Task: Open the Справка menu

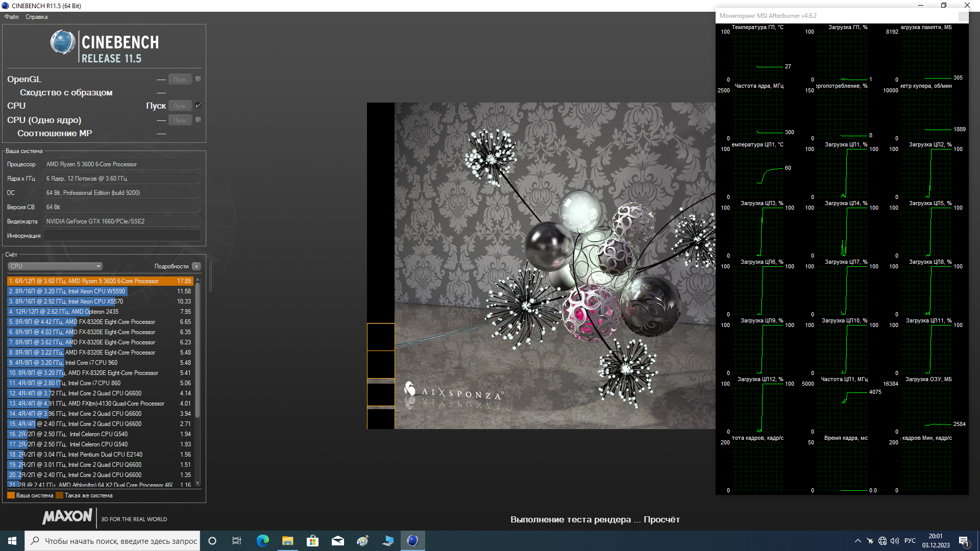Action: pos(36,17)
